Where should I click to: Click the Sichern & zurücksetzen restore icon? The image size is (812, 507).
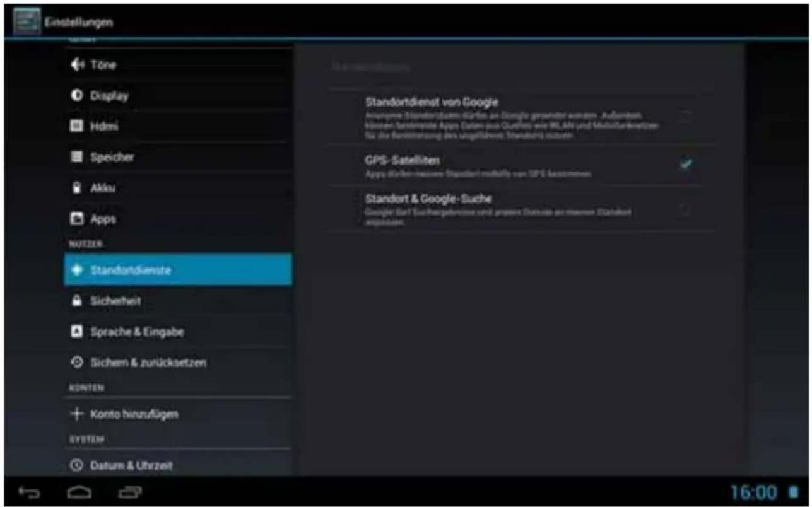tap(76, 363)
